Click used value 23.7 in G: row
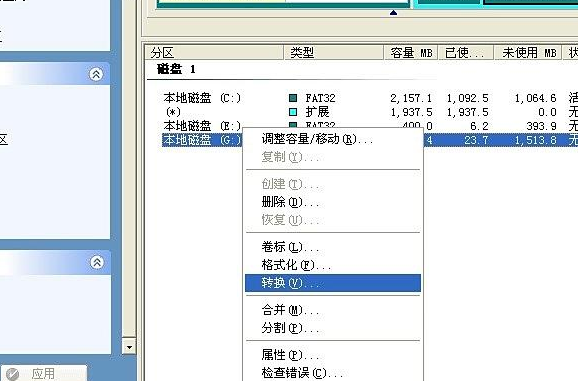 point(476,140)
